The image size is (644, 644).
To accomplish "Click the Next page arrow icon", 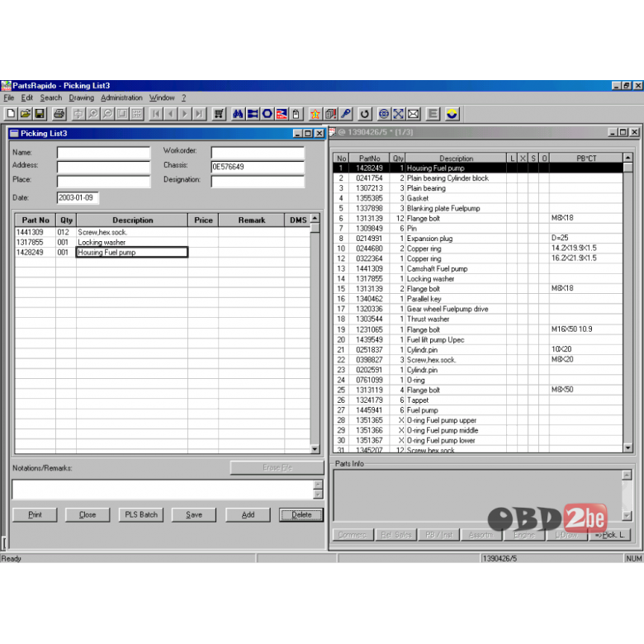I will click(185, 114).
